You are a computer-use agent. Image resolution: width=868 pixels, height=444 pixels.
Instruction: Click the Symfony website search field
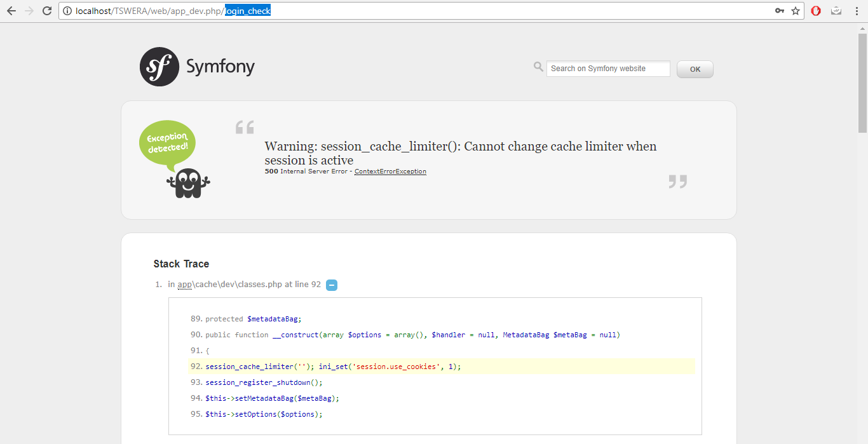click(607, 68)
